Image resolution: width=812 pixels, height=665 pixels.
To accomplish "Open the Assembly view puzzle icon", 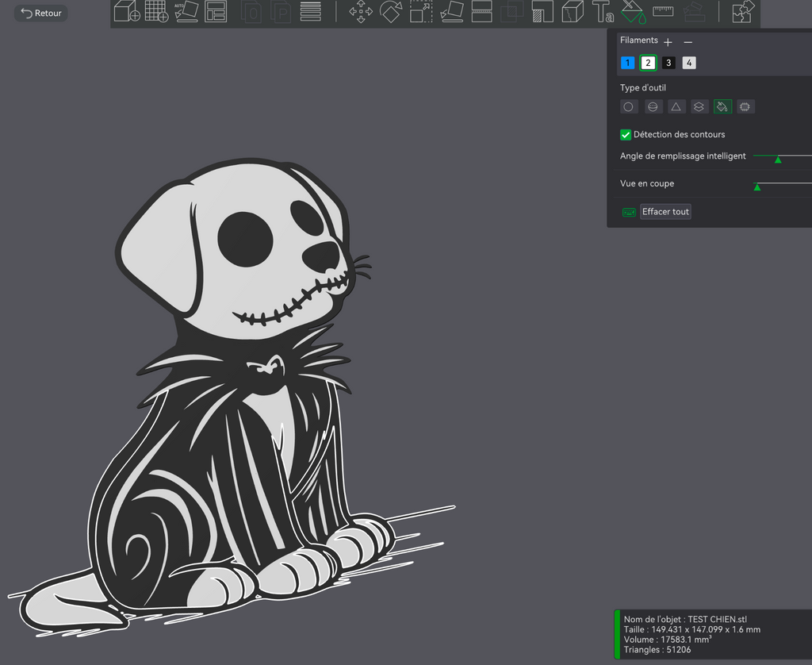I will [x=742, y=11].
